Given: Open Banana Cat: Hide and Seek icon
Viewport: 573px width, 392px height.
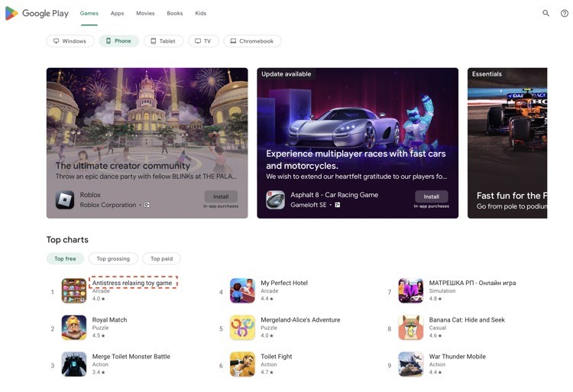Looking at the screenshot, I should 411,327.
